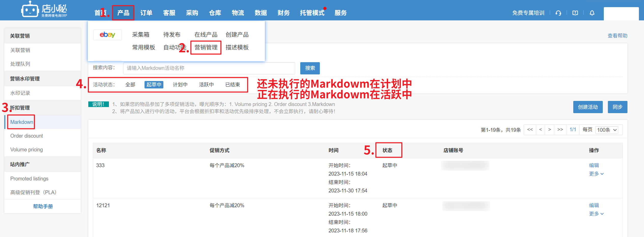Open the notification bell icon

592,13
